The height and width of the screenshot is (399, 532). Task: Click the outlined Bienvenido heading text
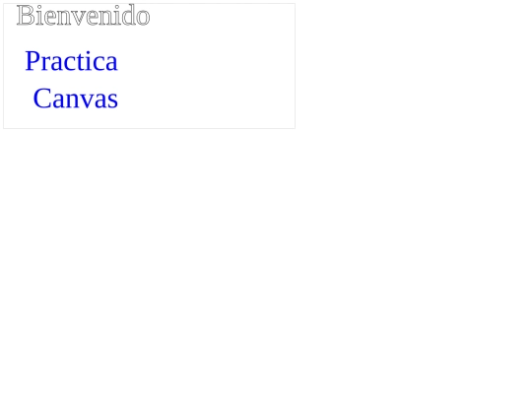tap(83, 16)
